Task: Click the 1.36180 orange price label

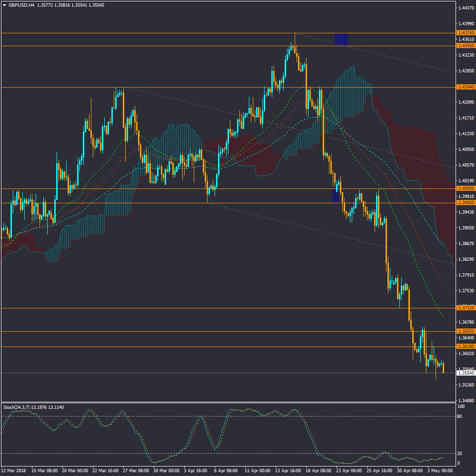Action: click(x=466, y=347)
